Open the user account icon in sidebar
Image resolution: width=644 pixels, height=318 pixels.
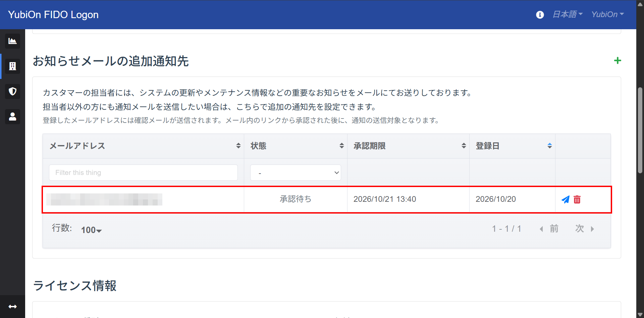(12, 117)
